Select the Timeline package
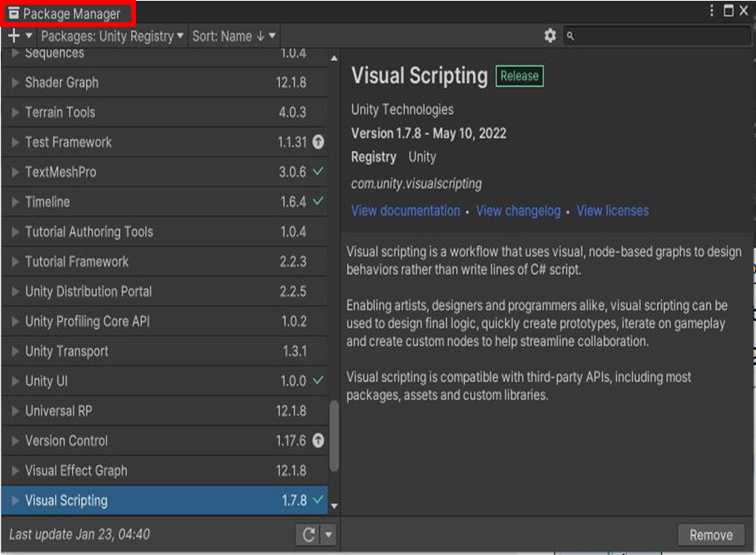The image size is (756, 555). (x=164, y=202)
